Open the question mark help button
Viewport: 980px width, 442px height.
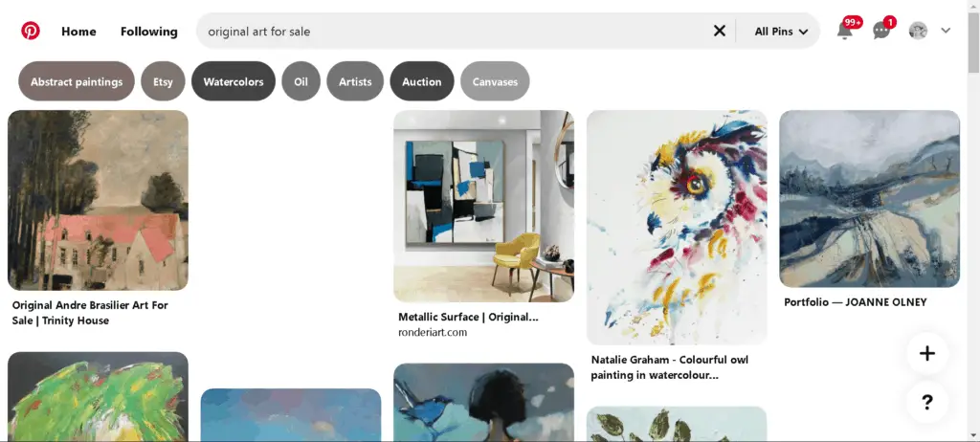click(926, 402)
